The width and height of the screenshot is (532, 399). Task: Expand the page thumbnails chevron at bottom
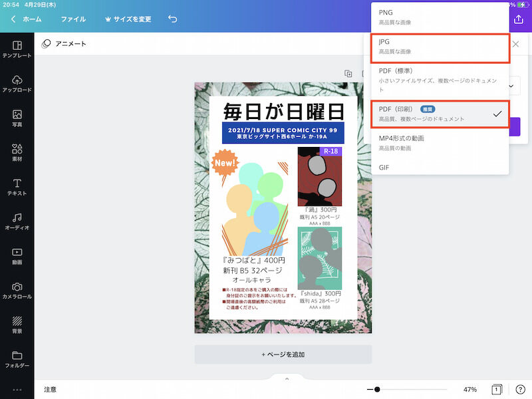(x=287, y=378)
